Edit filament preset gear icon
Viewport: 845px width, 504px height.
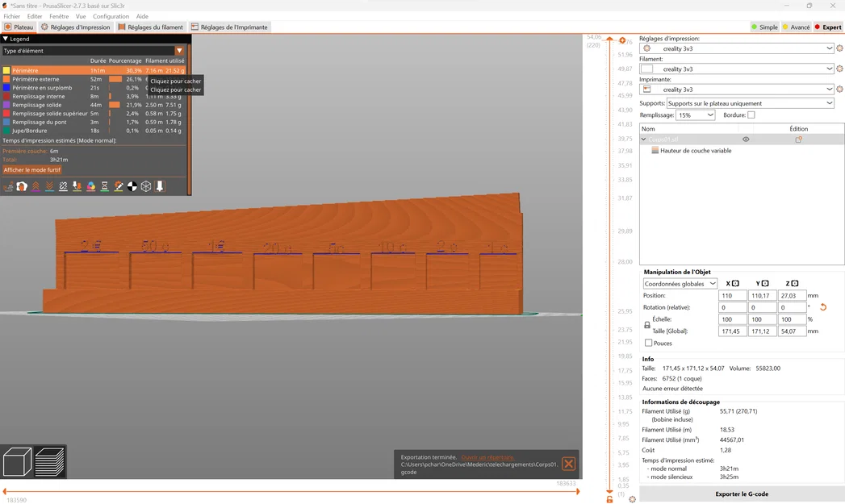(839, 69)
